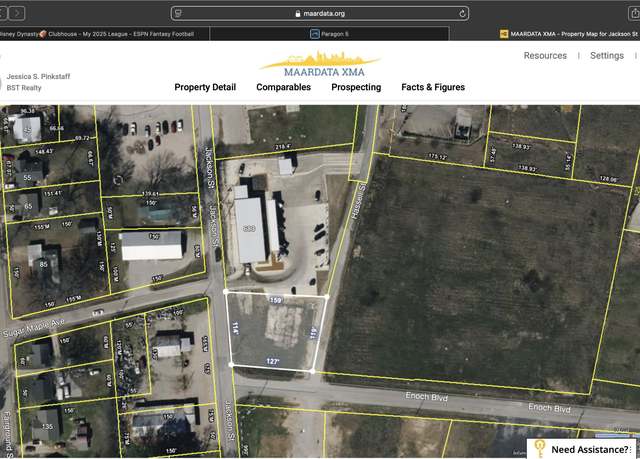Click the 57.48' parcel dimension label

(493, 154)
